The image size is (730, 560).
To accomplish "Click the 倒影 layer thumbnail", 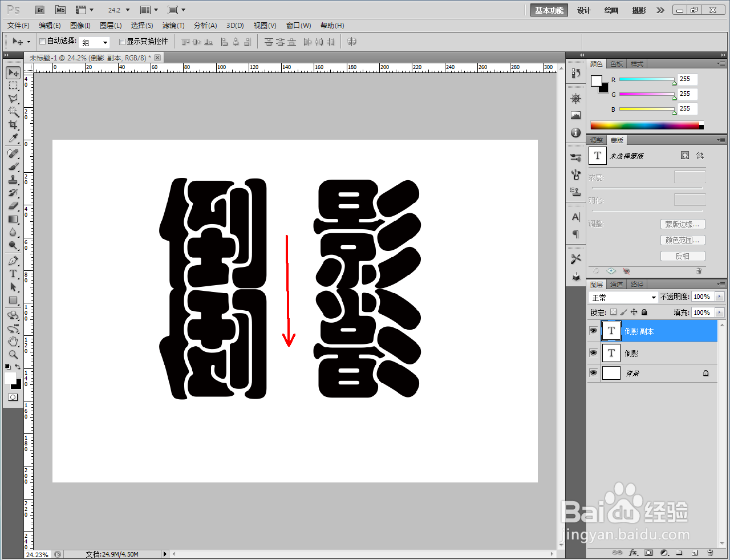I will point(611,352).
